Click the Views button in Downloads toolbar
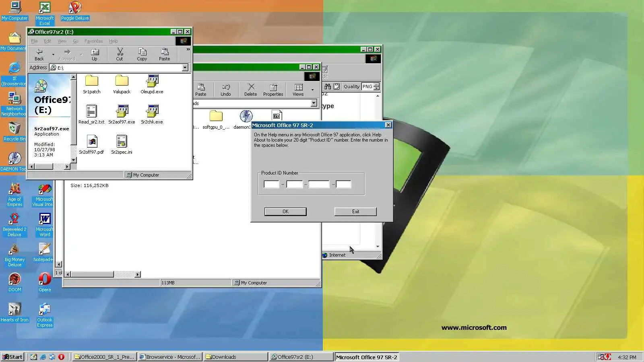Viewport: 644px width, 362px height. coord(298,90)
